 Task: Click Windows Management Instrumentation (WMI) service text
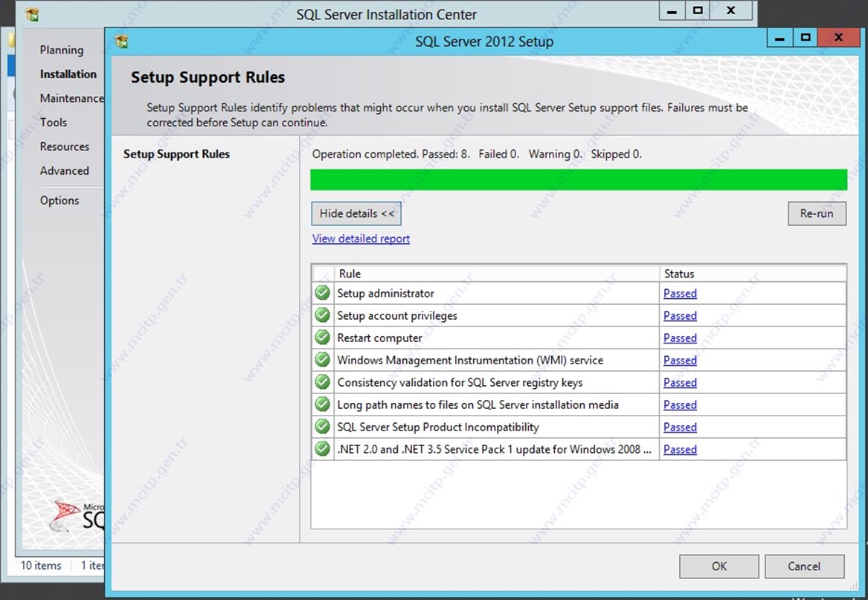[x=471, y=361]
